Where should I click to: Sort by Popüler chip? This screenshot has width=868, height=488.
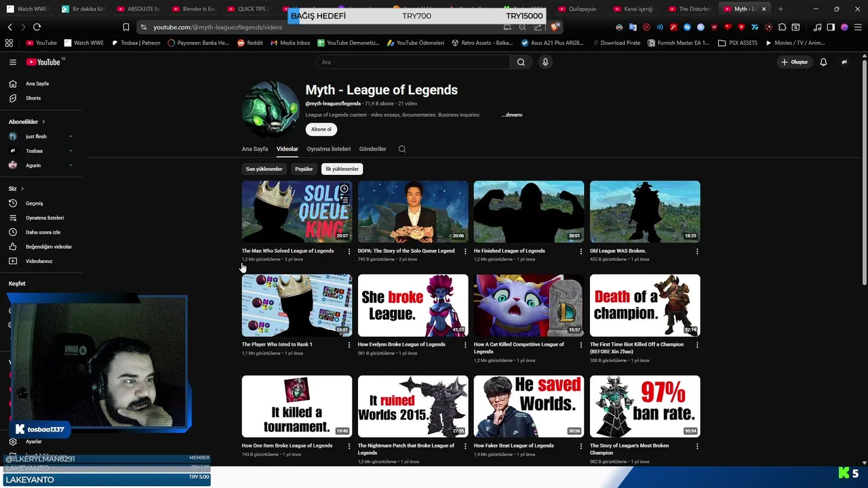click(x=304, y=169)
